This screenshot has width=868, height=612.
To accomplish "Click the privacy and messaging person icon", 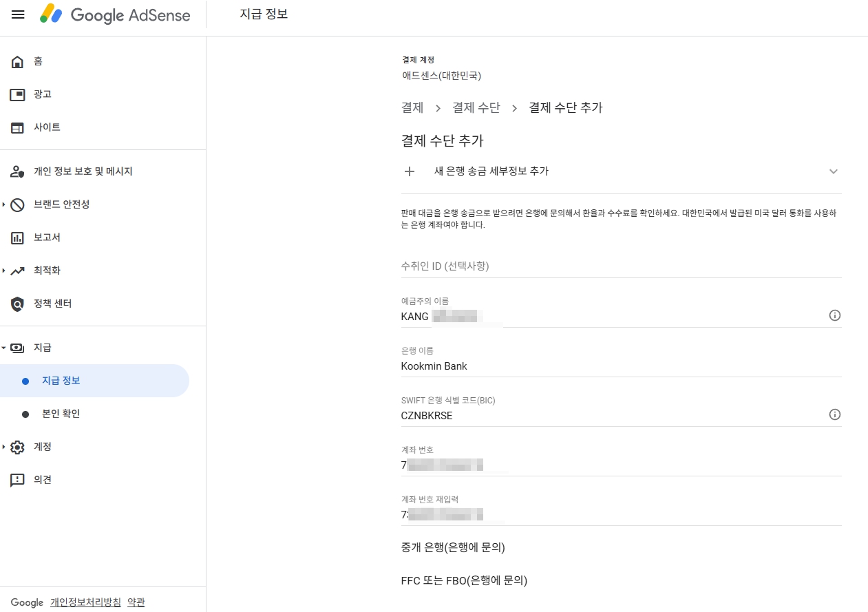I will [17, 171].
